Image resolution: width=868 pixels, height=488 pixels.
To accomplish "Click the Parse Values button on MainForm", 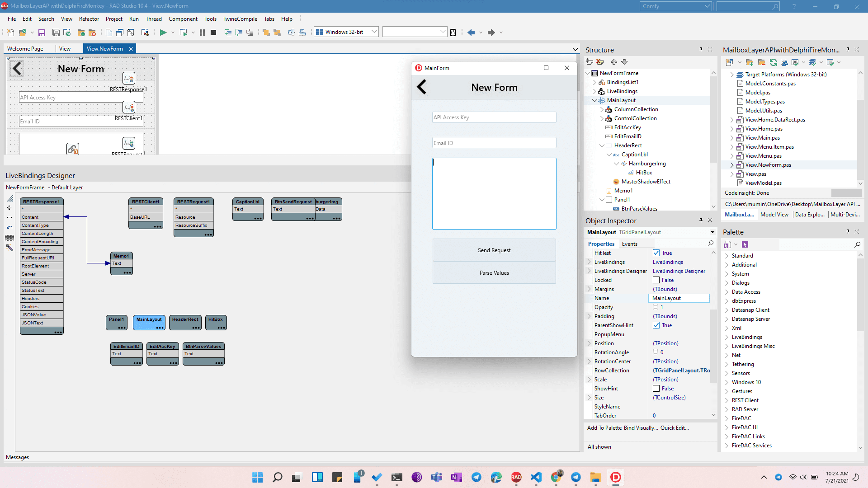I will pyautogui.click(x=494, y=272).
